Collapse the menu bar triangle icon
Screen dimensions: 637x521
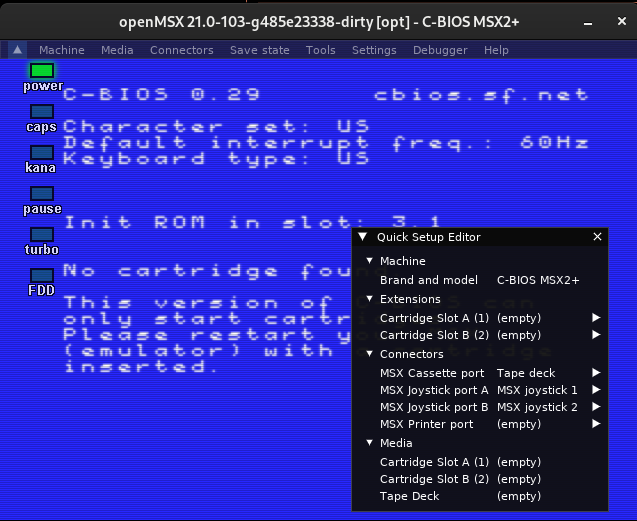18,50
